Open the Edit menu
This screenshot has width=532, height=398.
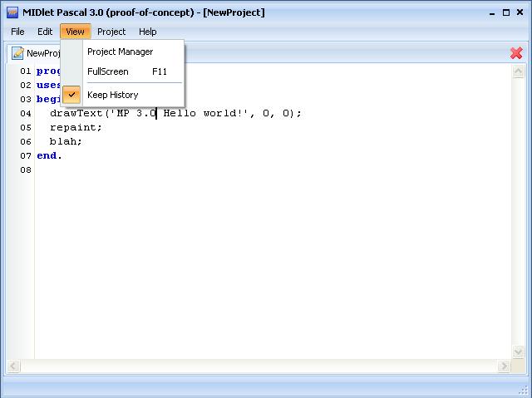(44, 32)
